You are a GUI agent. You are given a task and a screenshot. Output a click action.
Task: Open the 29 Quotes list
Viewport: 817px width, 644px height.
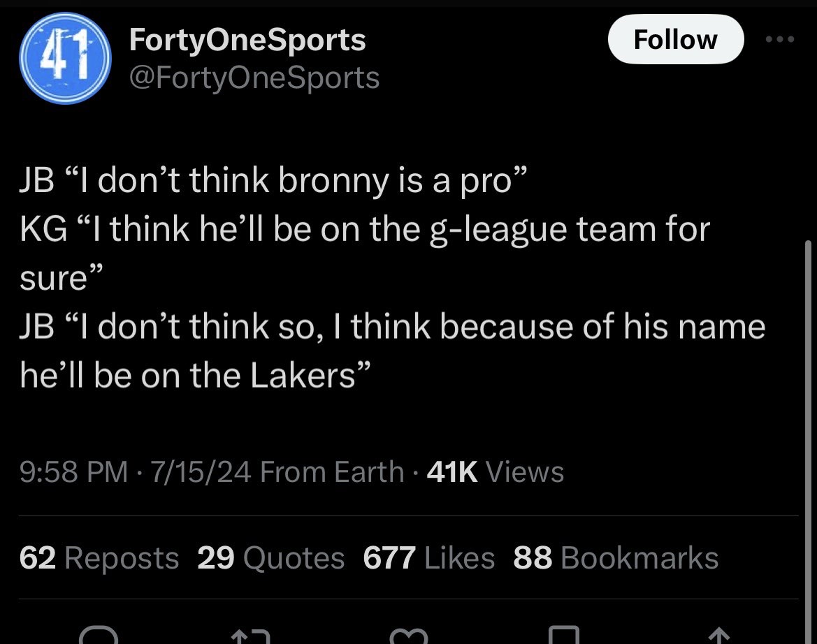click(x=271, y=557)
